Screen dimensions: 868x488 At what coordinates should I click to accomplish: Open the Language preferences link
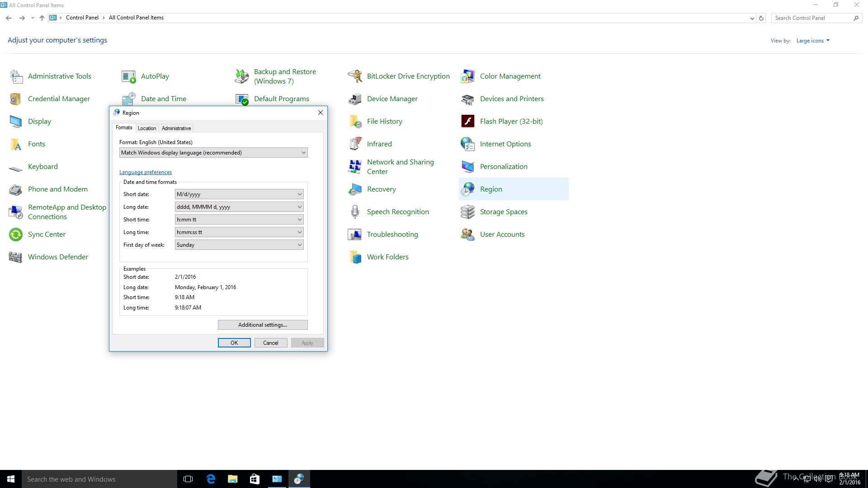click(x=146, y=172)
